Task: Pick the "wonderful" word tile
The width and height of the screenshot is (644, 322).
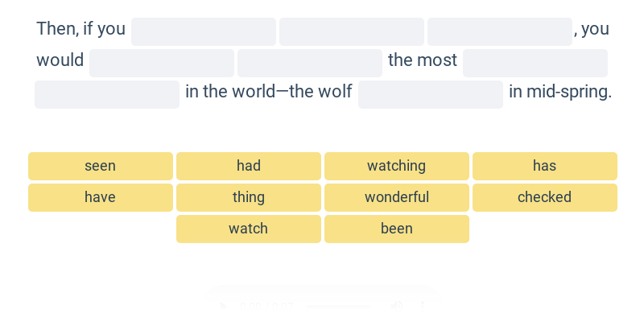Action: click(x=397, y=197)
